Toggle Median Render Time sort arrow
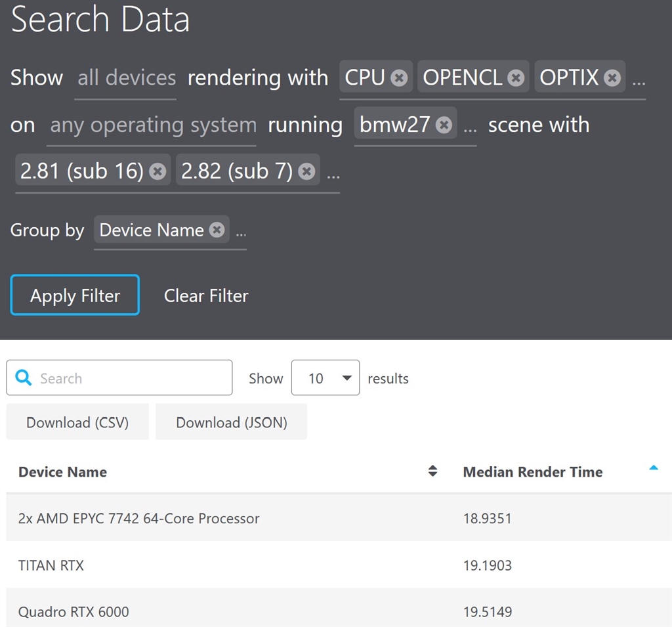 point(653,468)
